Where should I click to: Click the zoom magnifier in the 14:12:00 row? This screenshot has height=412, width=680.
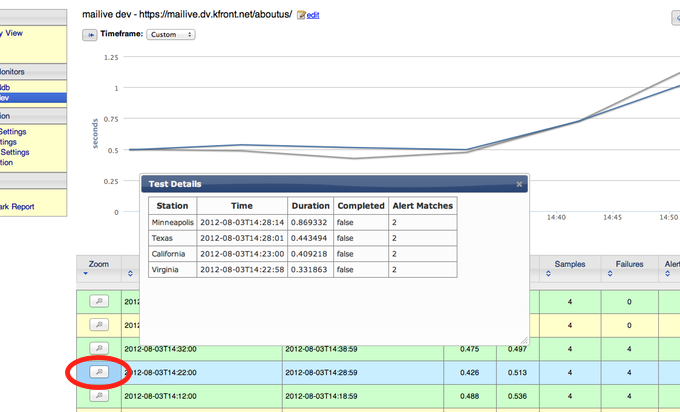98,396
